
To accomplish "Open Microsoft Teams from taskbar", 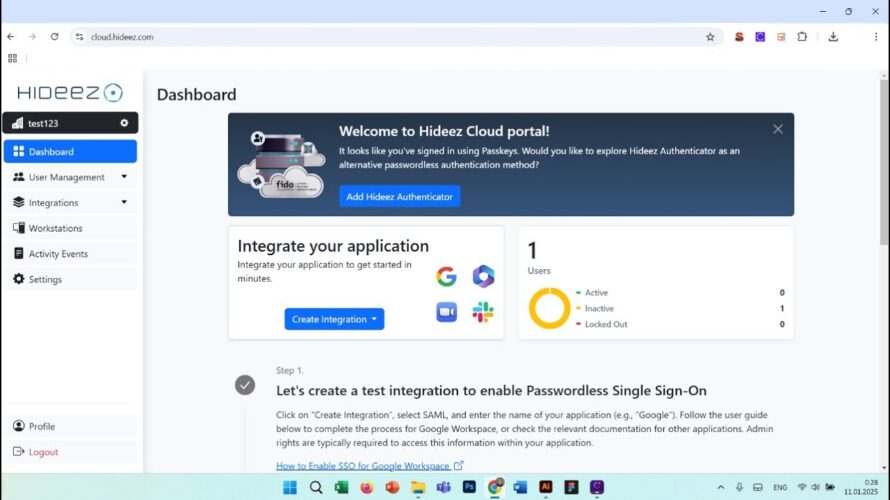I will 443,488.
